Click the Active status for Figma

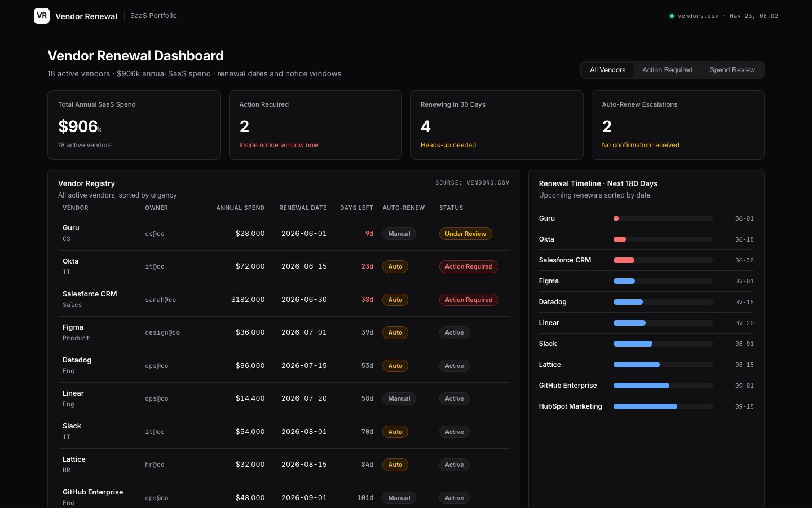pos(454,332)
